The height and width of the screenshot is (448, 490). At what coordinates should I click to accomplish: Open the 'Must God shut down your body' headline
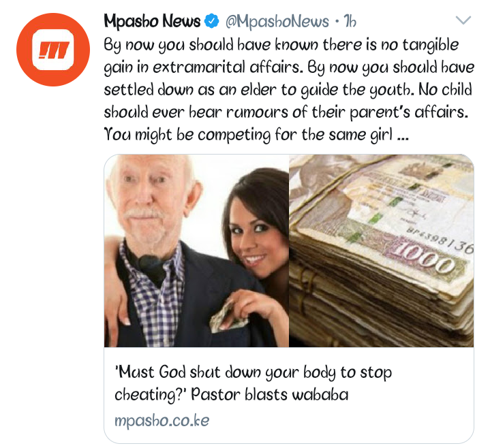pyautogui.click(x=253, y=372)
